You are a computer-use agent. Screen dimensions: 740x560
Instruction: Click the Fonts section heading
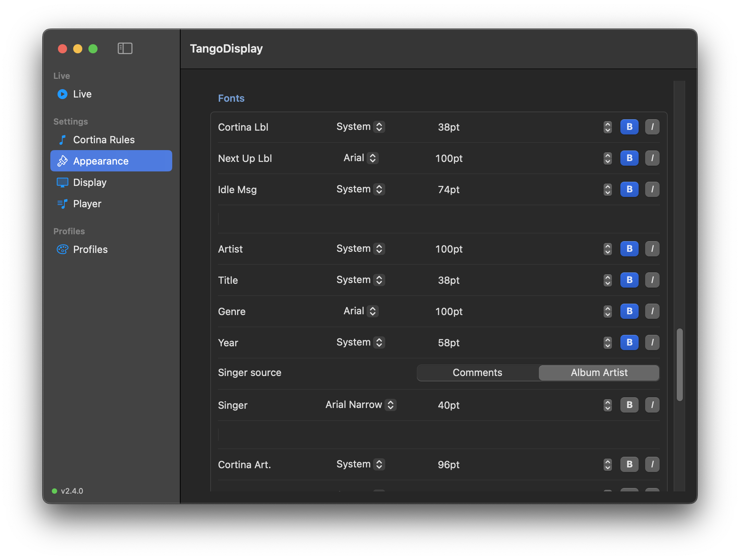231,98
